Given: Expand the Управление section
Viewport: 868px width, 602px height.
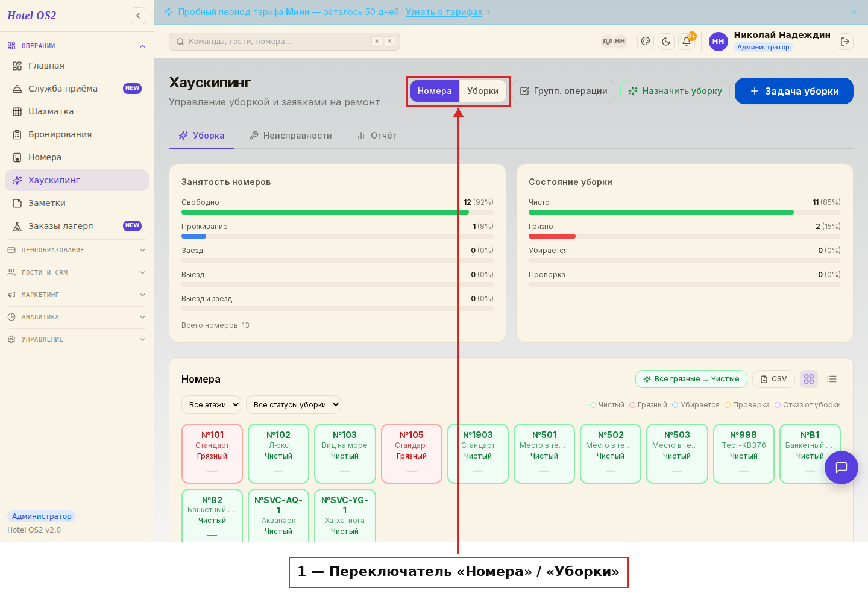Looking at the screenshot, I should coord(77,339).
